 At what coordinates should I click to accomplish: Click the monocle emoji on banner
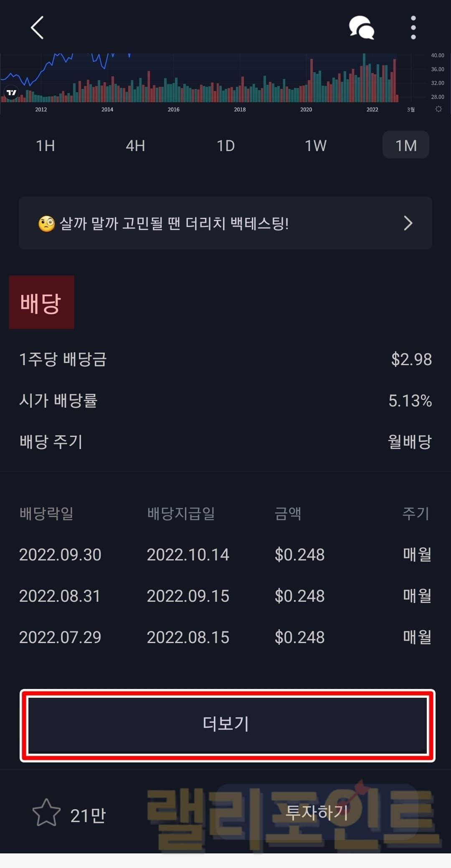[46, 224]
